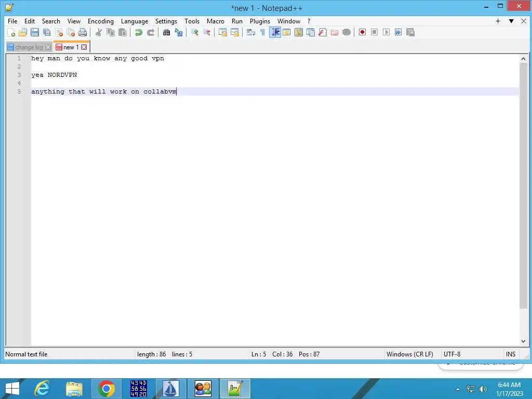Click the plus button to add tab
This screenshot has height=399, width=532.
498,21
